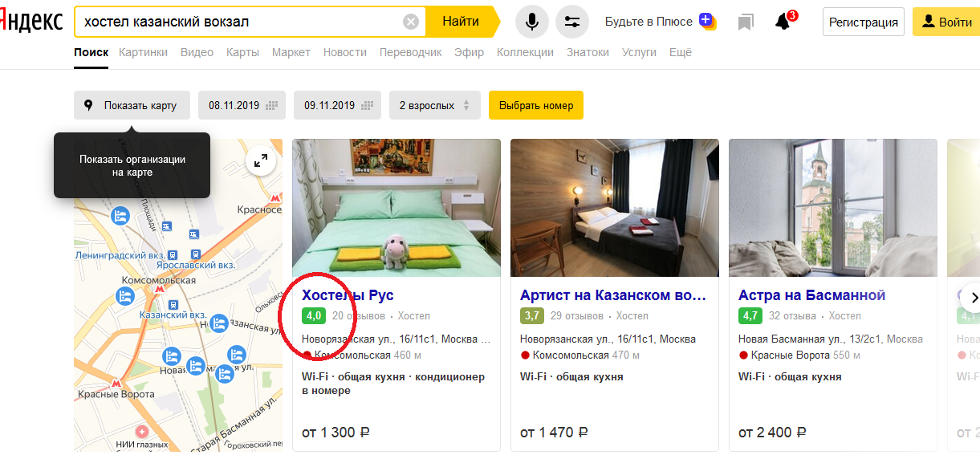
Task: Open the notifications bell icon
Action: pos(783,22)
